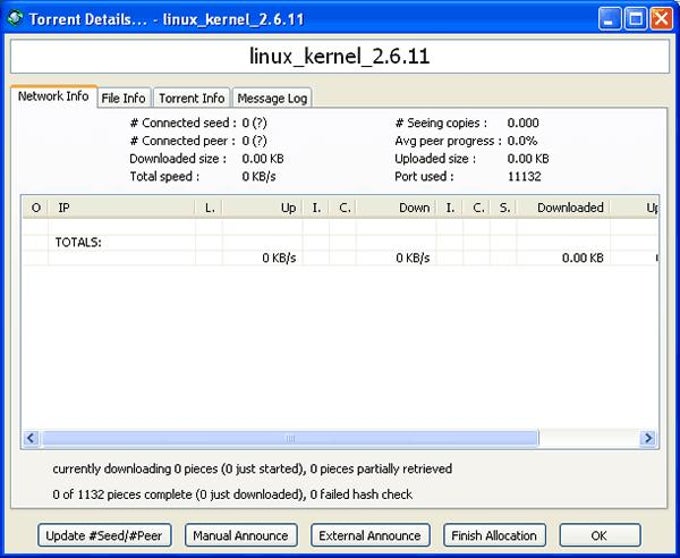Click the # Seeing copies label
680x558 pixels.
click(x=441, y=123)
